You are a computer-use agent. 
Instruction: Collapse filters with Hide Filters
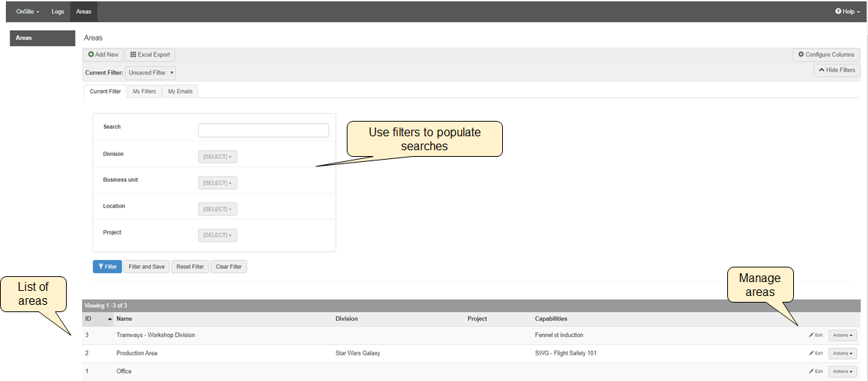click(836, 70)
